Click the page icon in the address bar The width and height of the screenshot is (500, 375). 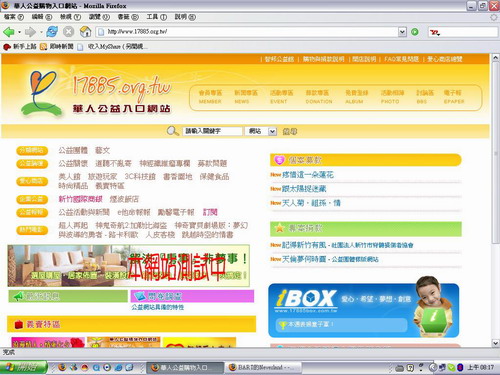[x=100, y=32]
